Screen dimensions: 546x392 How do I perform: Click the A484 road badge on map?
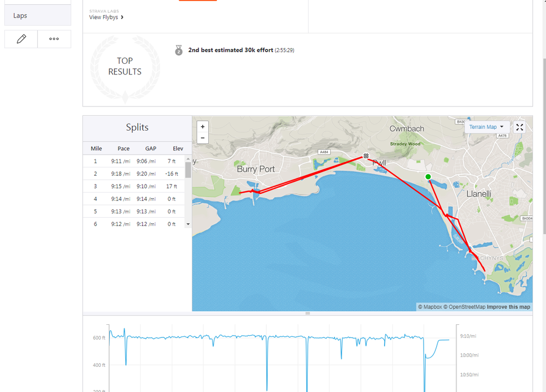coord(324,152)
